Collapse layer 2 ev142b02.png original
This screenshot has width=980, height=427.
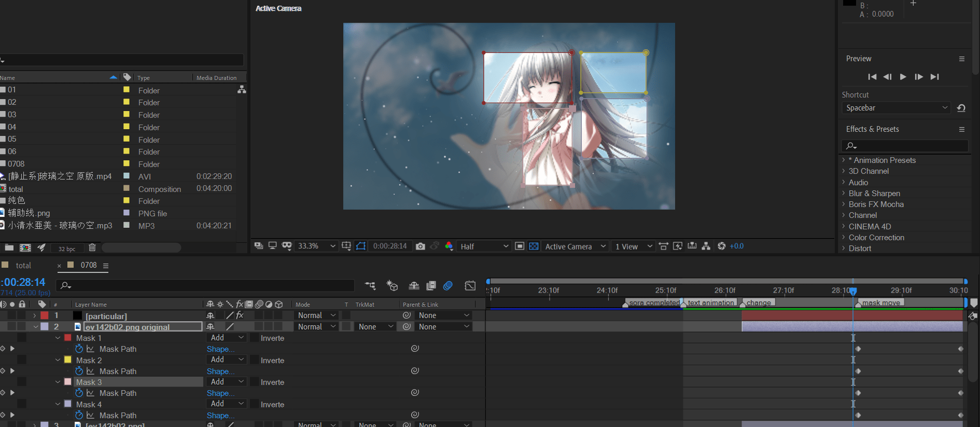click(x=36, y=327)
